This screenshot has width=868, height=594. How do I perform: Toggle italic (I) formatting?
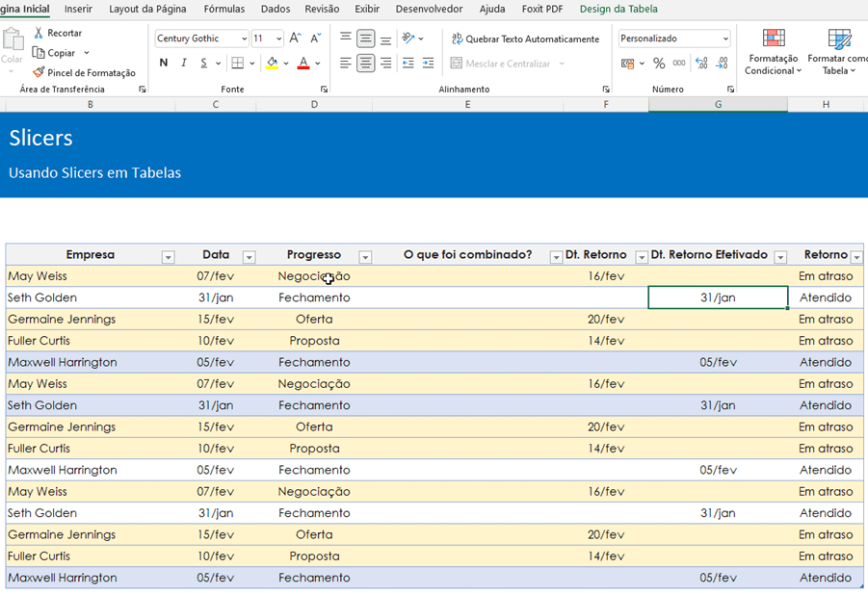(184, 64)
